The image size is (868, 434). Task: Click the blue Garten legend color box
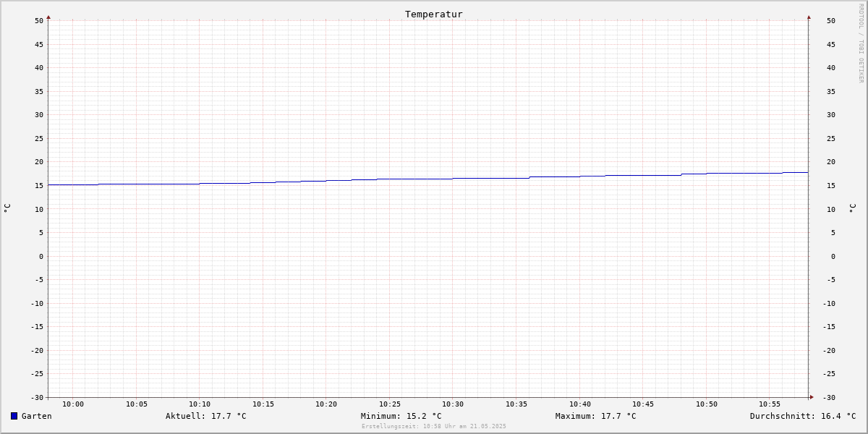14,416
